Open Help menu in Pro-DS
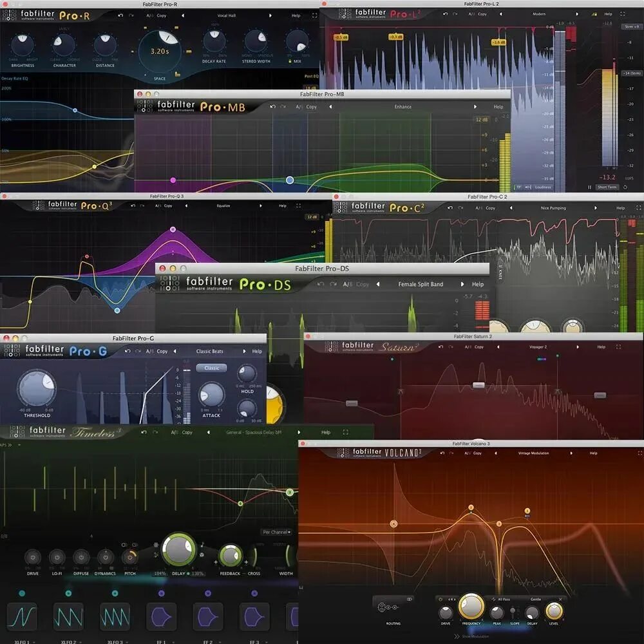This screenshot has height=644, width=644. [478, 284]
